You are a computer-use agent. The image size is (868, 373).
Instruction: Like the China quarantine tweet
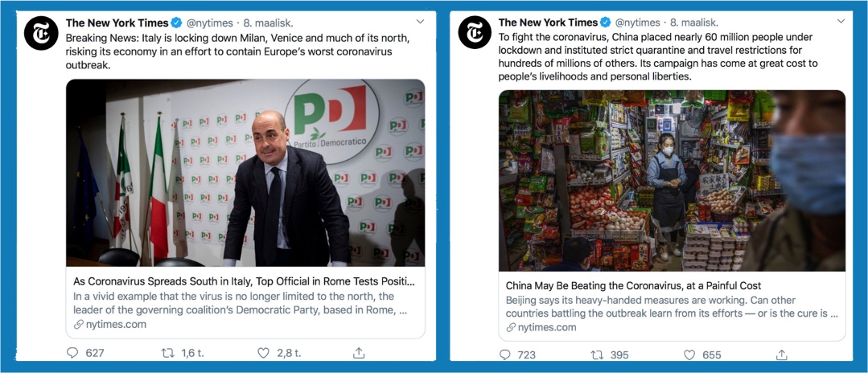(689, 355)
